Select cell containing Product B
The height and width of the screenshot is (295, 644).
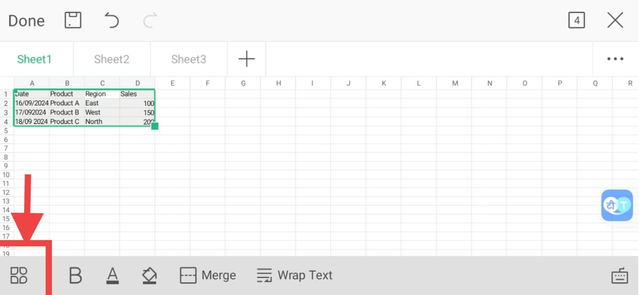(66, 112)
